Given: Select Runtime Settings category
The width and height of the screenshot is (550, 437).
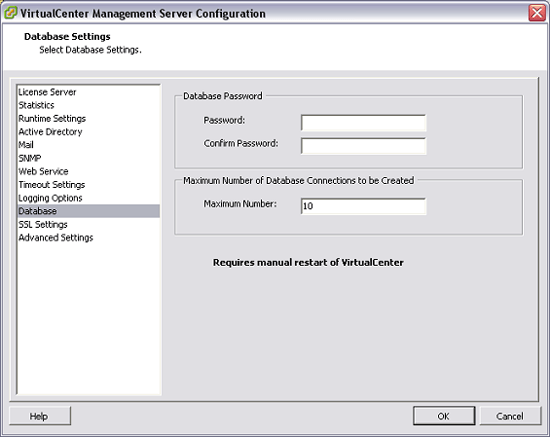Looking at the screenshot, I should click(52, 119).
